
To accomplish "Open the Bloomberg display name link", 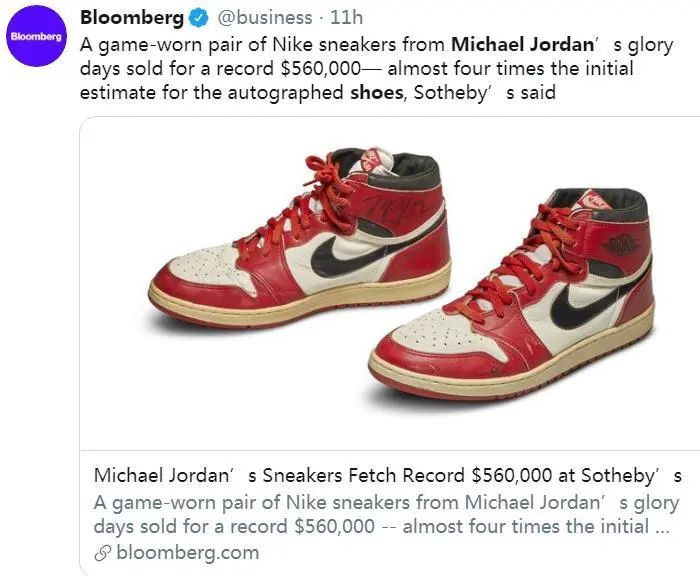I will [x=132, y=18].
